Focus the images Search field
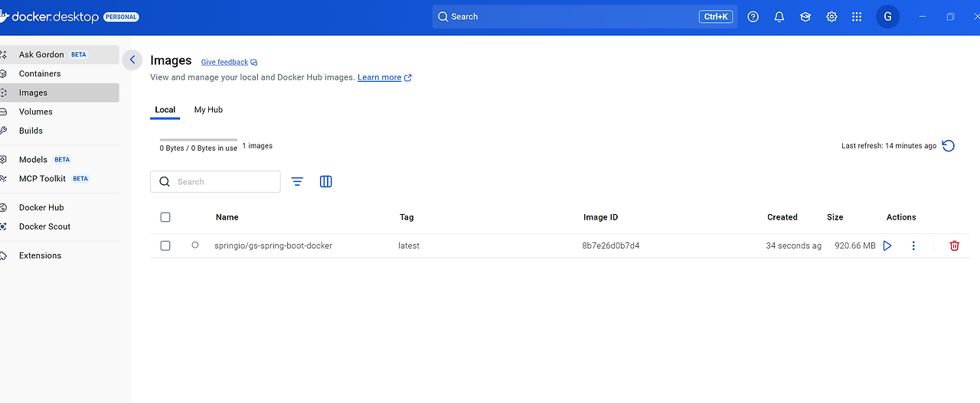 (x=215, y=182)
